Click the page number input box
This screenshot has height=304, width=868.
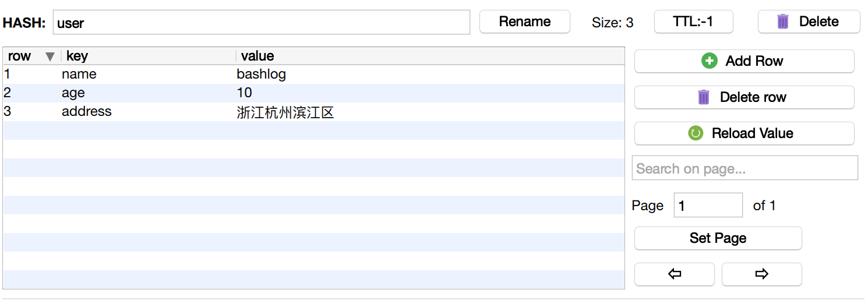[x=708, y=206]
